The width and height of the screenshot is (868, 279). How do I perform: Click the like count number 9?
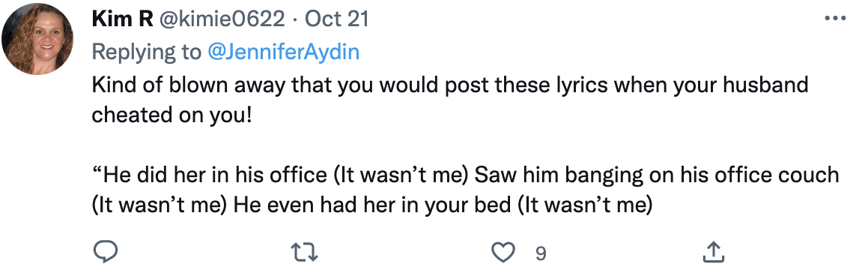(x=541, y=253)
